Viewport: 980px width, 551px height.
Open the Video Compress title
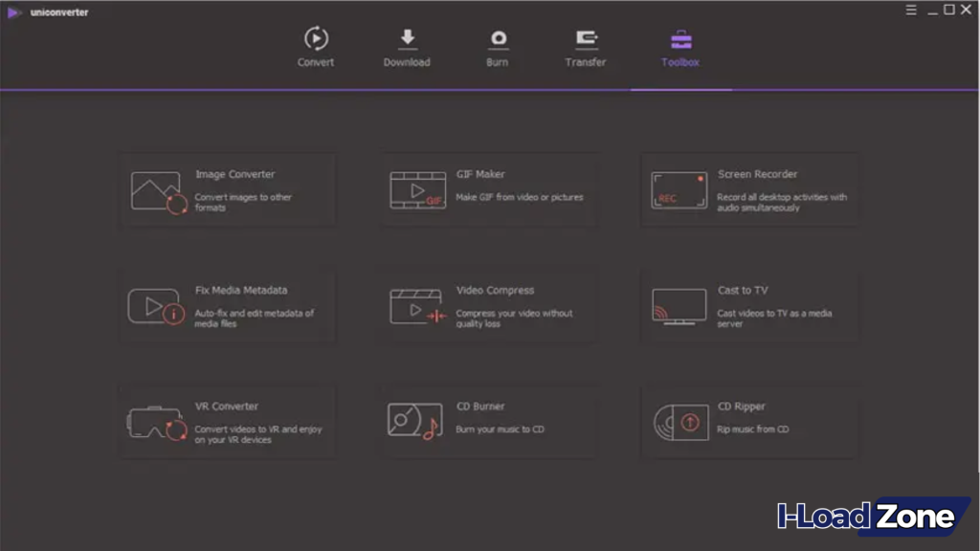495,291
